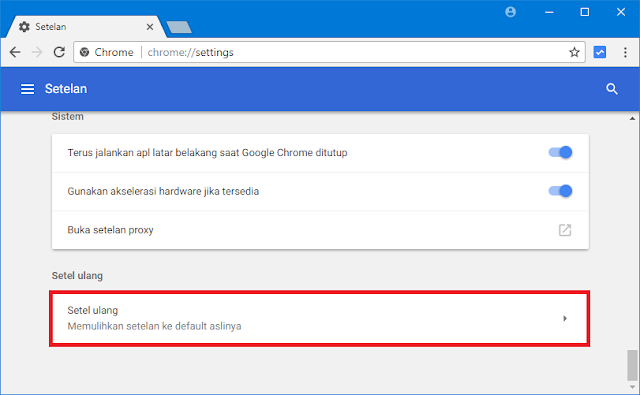This screenshot has height=395, width=640.
Task: Click the Setelan header title
Action: (x=66, y=89)
